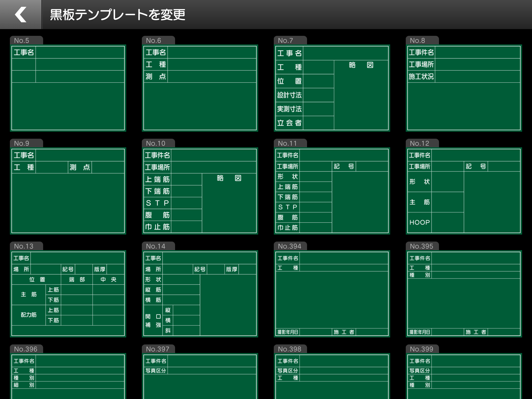Select blackboard template No.5
Image resolution: width=532 pixels, height=399 pixels.
pyautogui.click(x=68, y=88)
